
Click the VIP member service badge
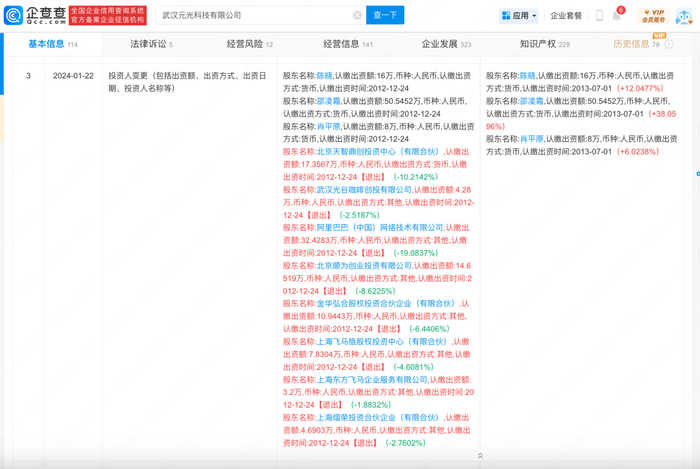click(x=653, y=15)
